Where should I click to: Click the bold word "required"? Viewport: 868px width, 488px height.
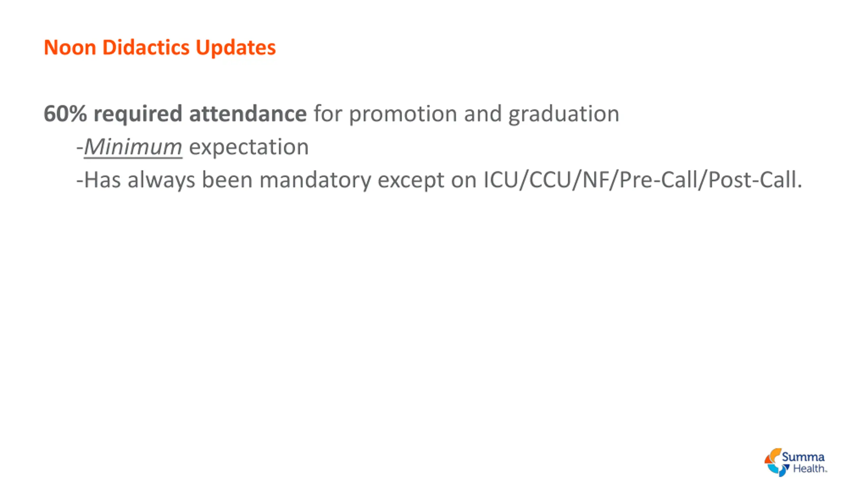(x=138, y=114)
